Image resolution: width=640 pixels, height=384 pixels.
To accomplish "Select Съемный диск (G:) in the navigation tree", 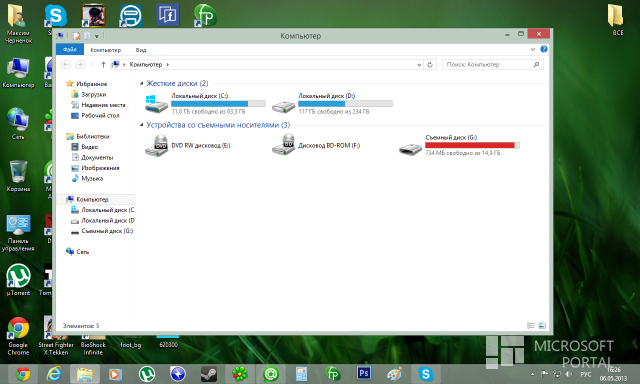I will coord(107,231).
